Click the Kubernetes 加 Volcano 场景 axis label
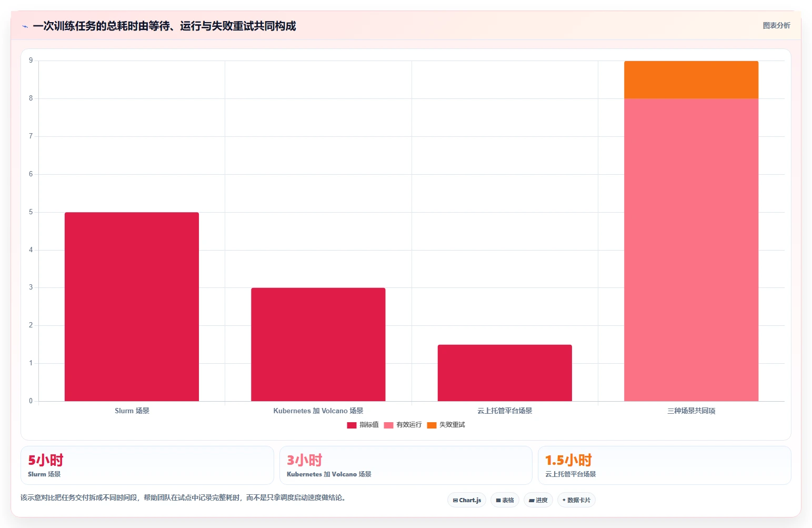This screenshot has height=528, width=812. (x=318, y=411)
